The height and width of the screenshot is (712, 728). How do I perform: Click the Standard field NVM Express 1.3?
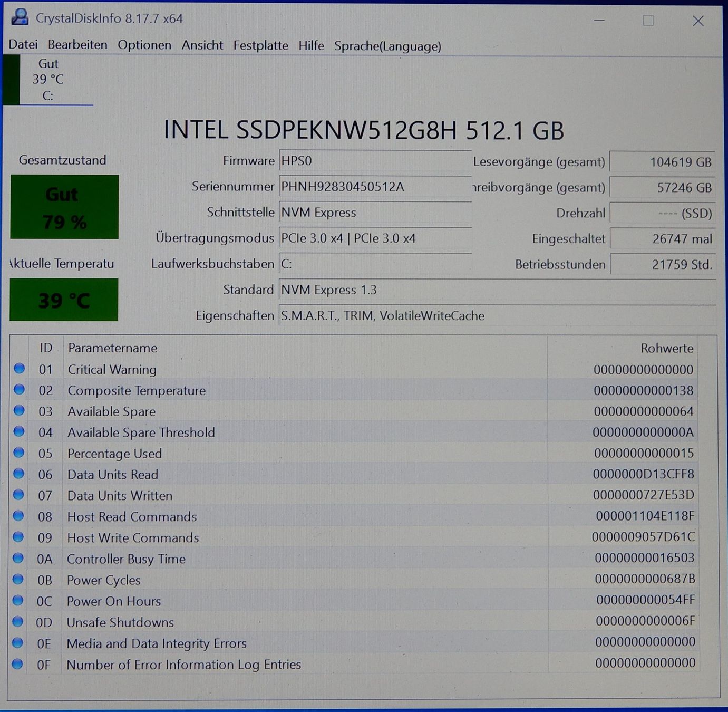[497, 290]
